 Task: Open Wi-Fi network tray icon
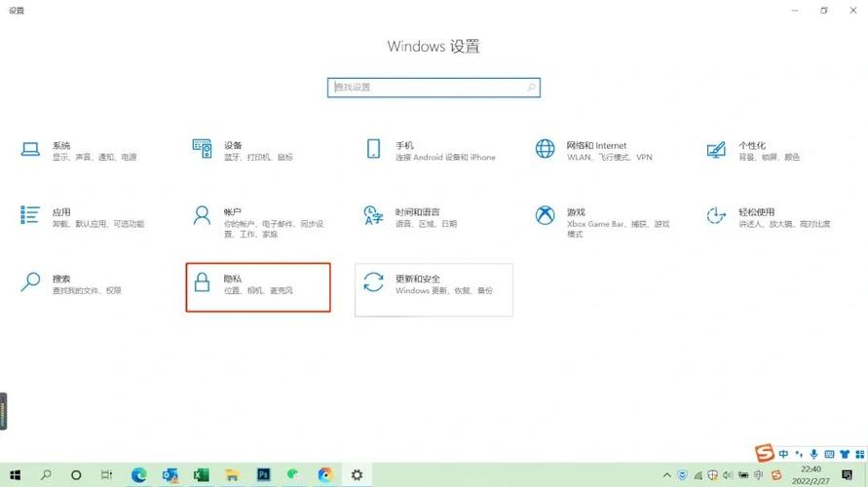point(698,475)
